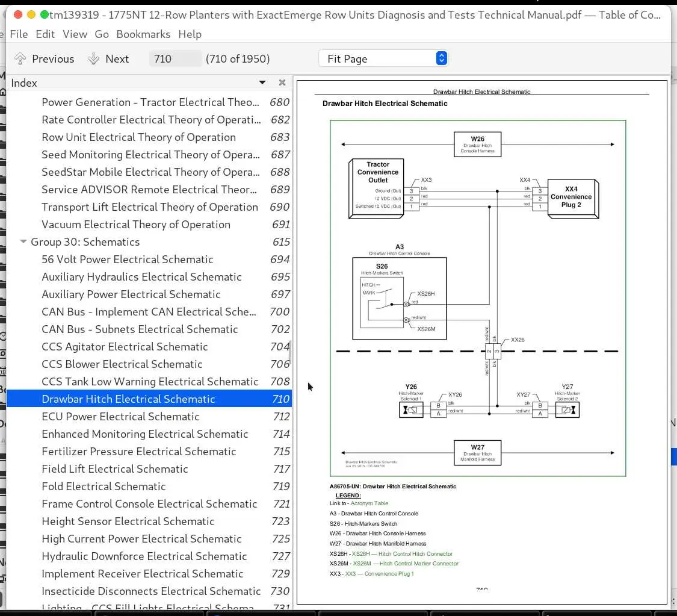The image size is (677, 616).
Task: Select Height Sensor Electrical Schematic
Action: [149, 521]
